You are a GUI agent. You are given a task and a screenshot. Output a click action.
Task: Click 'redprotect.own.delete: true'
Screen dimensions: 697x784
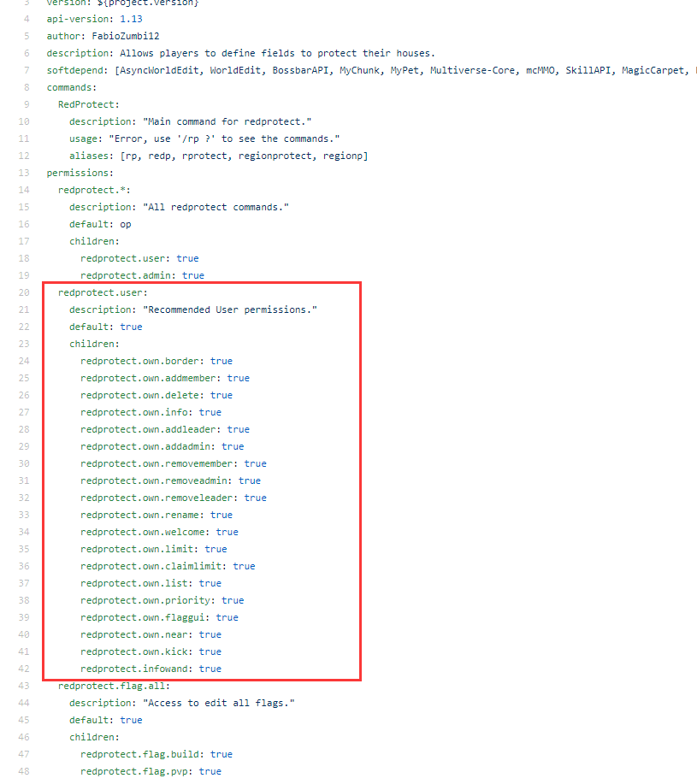(x=157, y=395)
